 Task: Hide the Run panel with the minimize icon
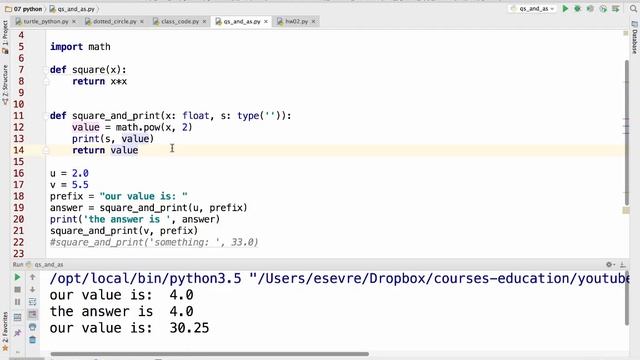(623, 264)
